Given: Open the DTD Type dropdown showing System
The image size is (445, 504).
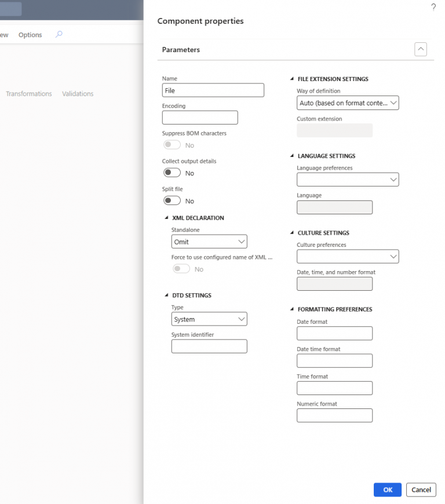Looking at the screenshot, I should [x=209, y=319].
